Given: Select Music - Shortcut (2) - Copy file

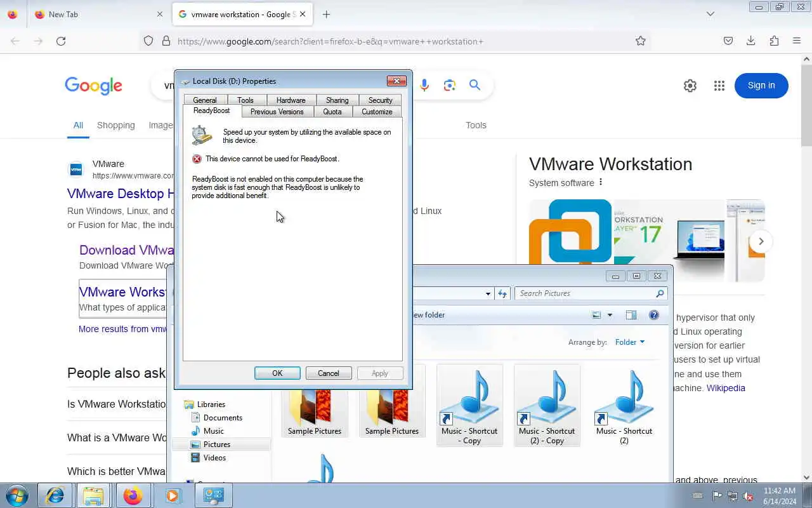Looking at the screenshot, I should click(x=547, y=406).
